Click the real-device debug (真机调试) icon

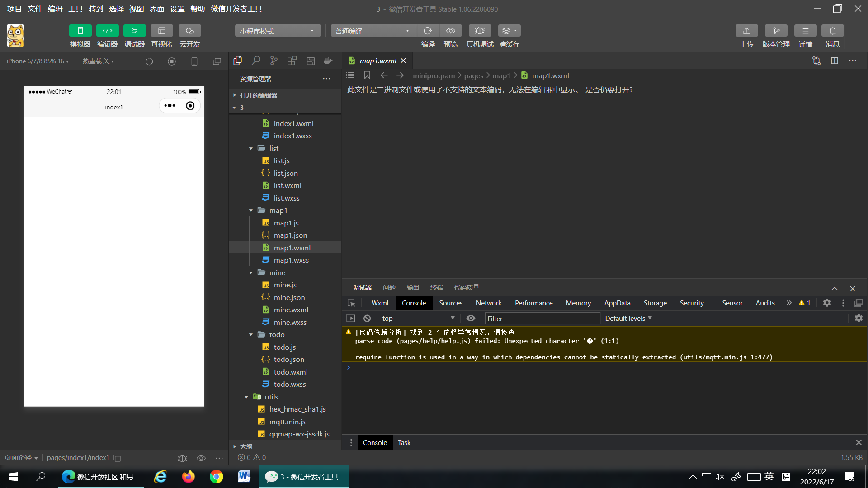480,31
